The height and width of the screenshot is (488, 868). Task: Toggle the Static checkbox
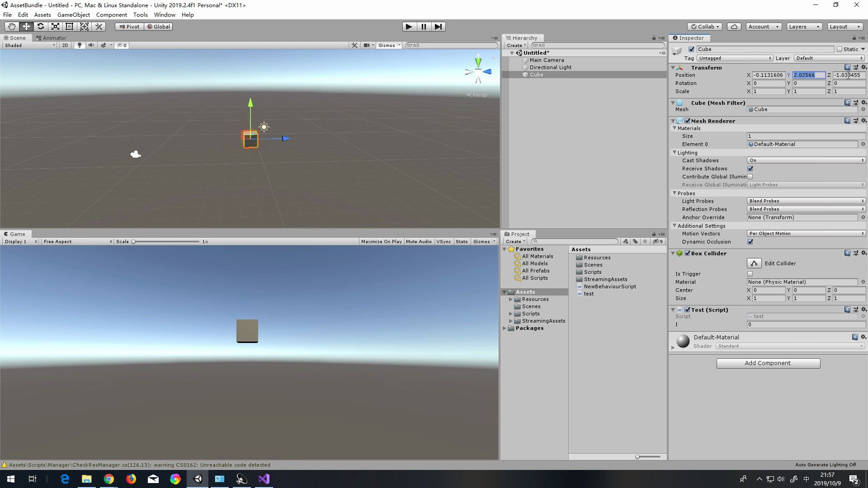(x=840, y=49)
